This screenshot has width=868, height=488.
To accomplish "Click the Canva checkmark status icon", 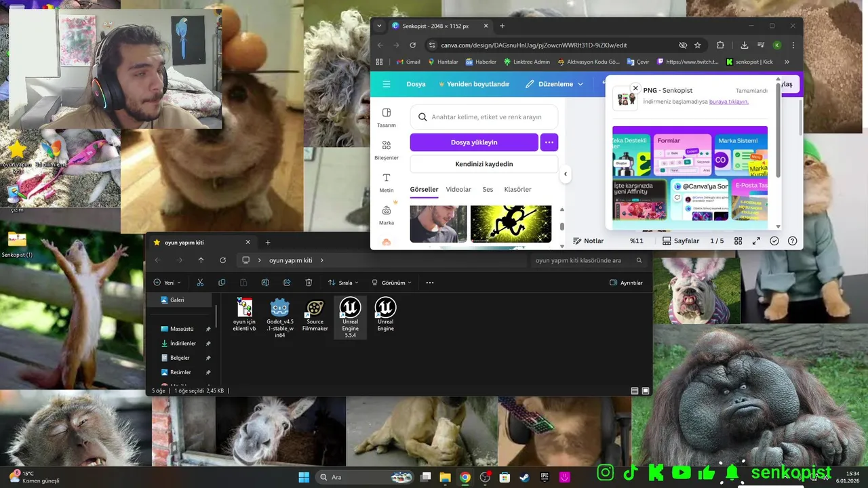I will pos(774,241).
